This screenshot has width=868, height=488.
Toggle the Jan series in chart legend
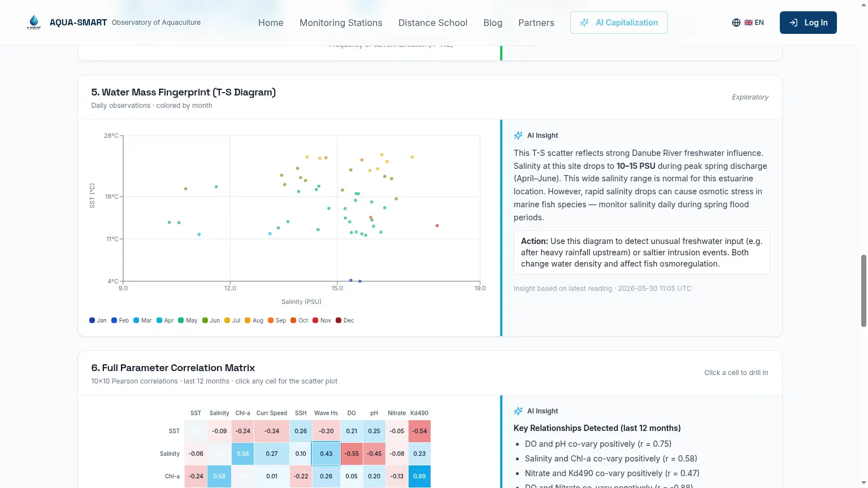(98, 320)
